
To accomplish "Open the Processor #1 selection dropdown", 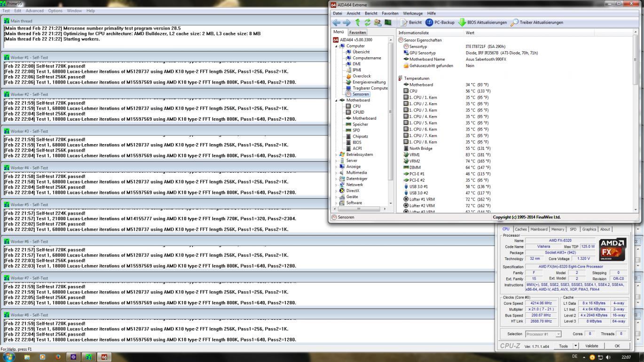I will [x=543, y=334].
